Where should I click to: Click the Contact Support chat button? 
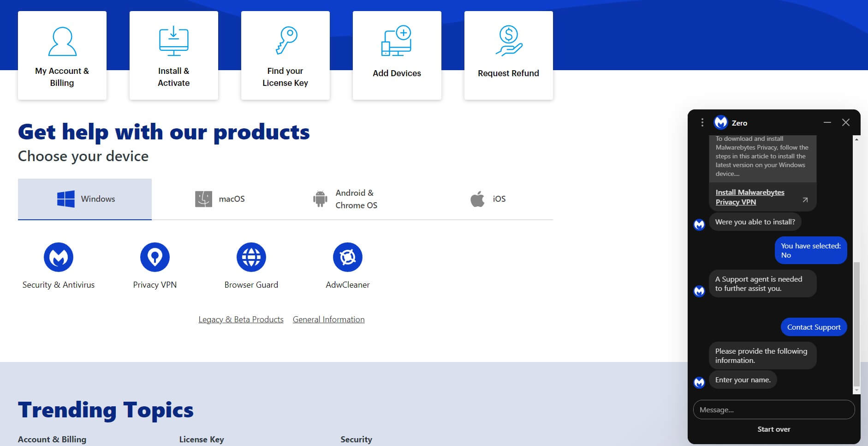click(x=814, y=327)
